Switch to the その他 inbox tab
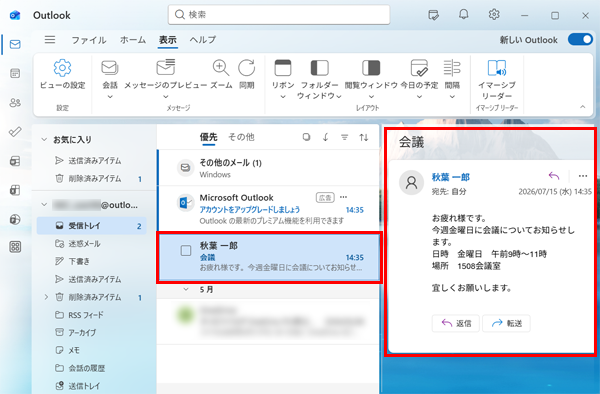Image resolution: width=600 pixels, height=394 pixels. [241, 137]
